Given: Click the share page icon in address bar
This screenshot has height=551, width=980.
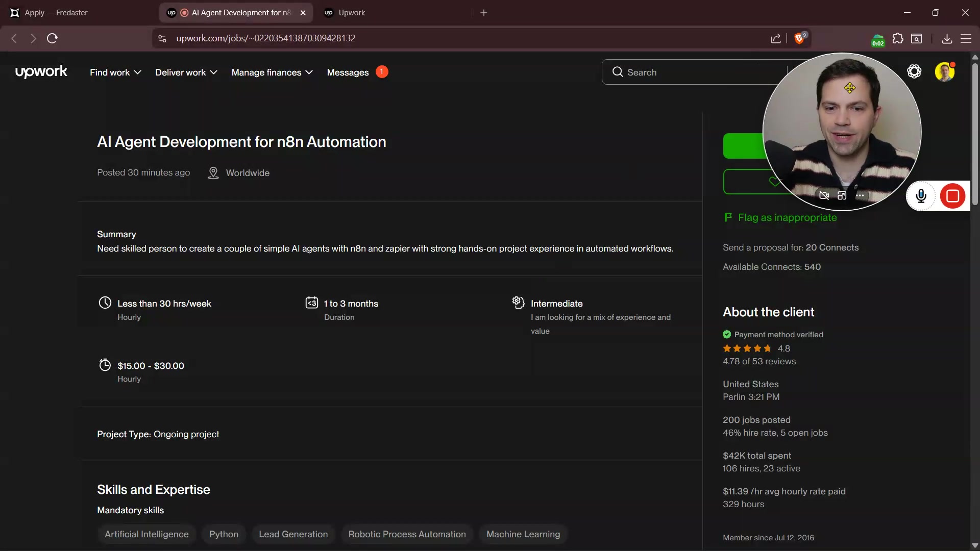Looking at the screenshot, I should pos(776,38).
